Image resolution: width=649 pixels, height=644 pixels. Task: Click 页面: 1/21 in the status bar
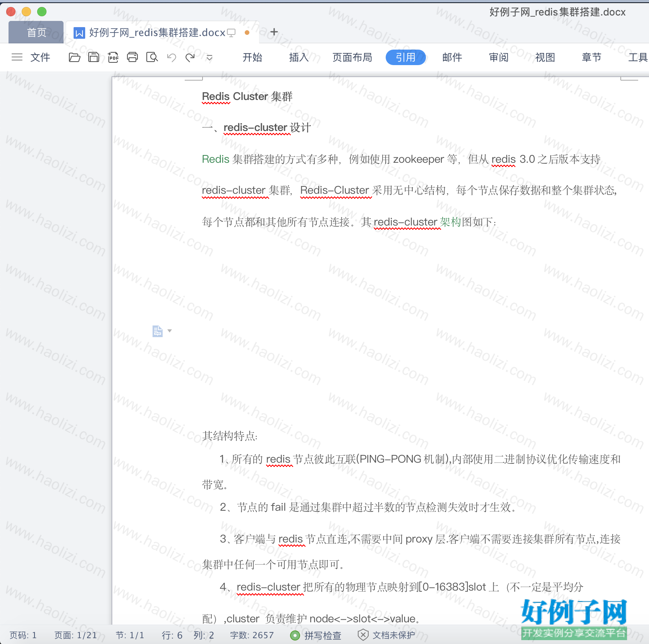point(76,635)
